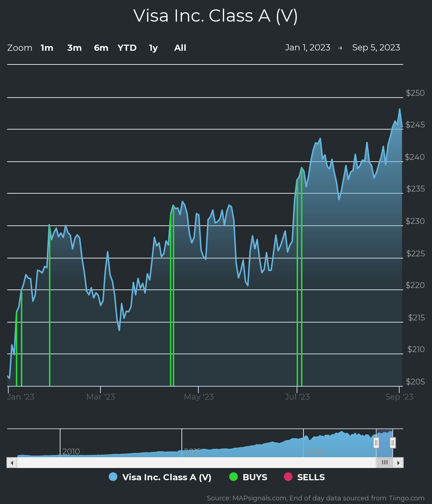
Task: Click the $215 price axis label
Action: [x=417, y=318]
